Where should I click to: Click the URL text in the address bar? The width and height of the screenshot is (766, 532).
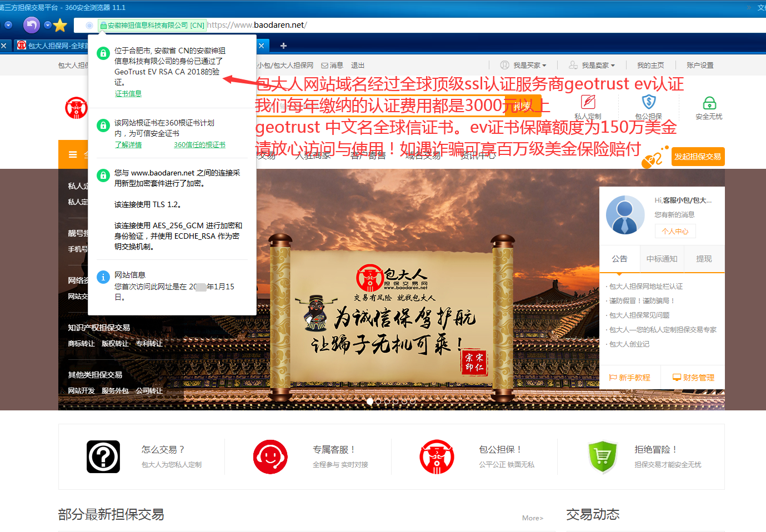point(257,25)
